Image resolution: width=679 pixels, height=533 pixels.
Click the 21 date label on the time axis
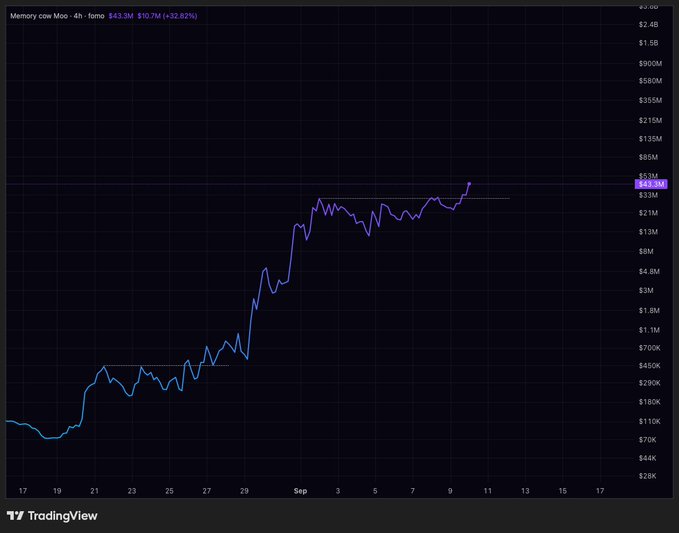[x=94, y=491]
